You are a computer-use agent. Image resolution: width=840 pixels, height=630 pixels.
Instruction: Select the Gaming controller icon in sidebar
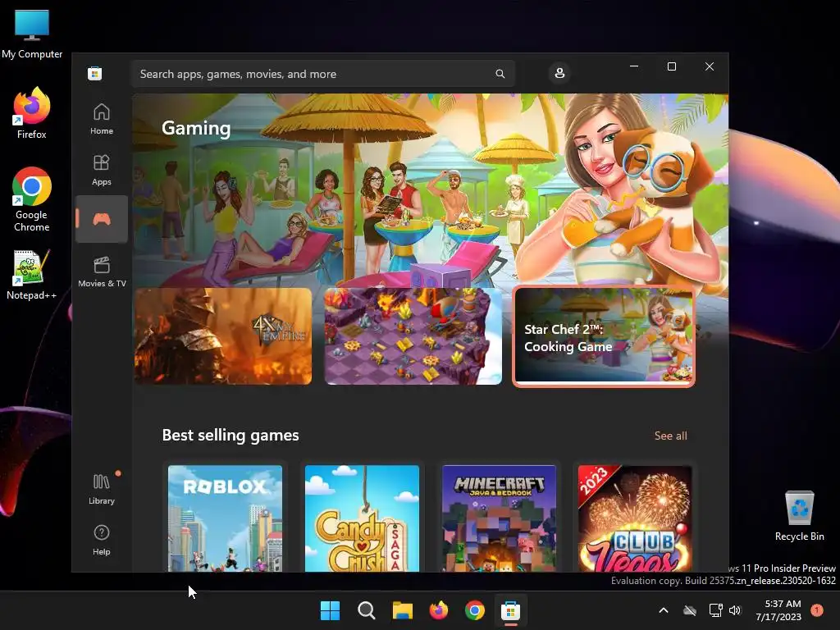click(x=101, y=219)
